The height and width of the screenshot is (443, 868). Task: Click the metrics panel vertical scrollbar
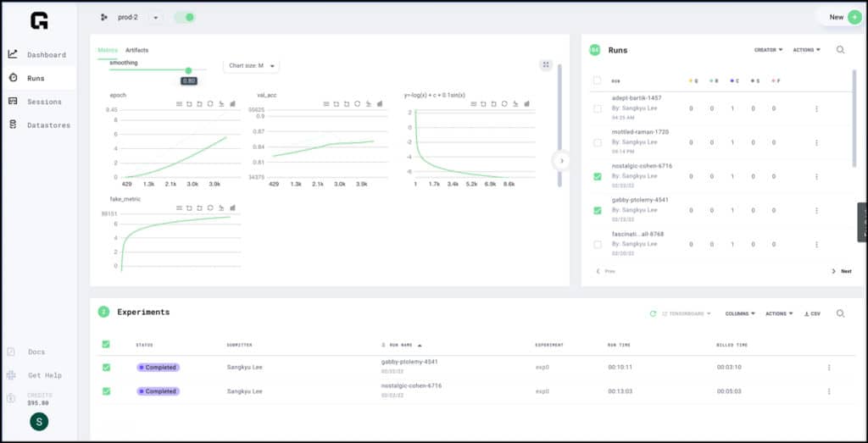[559, 125]
